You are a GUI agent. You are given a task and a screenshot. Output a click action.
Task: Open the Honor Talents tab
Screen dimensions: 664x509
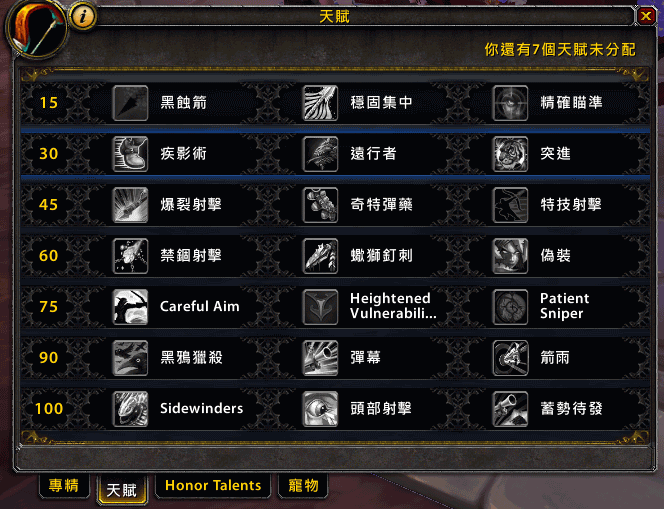point(213,485)
